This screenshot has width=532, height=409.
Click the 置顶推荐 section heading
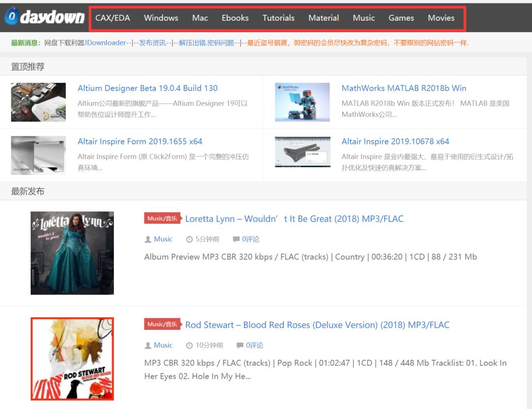28,67
